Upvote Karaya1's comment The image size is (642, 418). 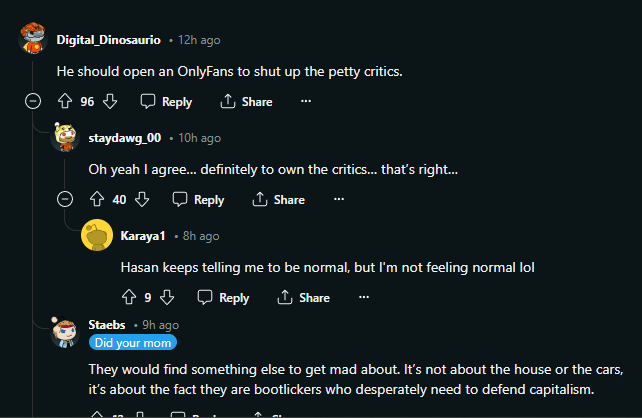point(129,297)
